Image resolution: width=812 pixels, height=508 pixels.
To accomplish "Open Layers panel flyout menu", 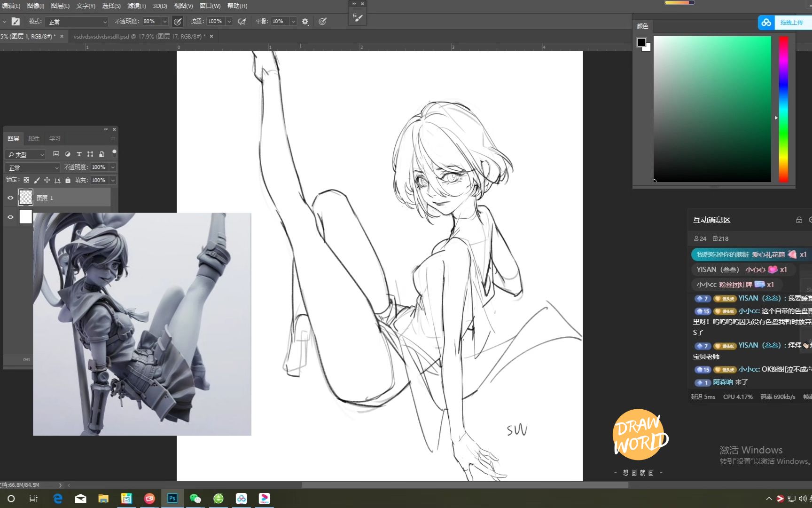I will [x=113, y=138].
